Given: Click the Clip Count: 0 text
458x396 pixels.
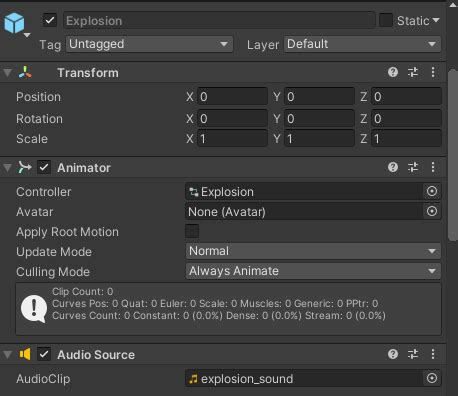Looking at the screenshot, I should (83, 291).
